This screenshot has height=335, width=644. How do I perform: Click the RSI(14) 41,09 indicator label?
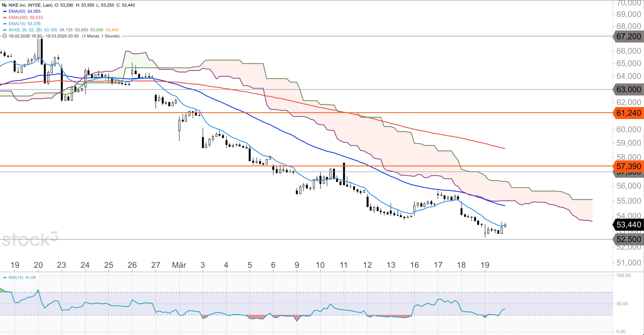click(x=22, y=277)
